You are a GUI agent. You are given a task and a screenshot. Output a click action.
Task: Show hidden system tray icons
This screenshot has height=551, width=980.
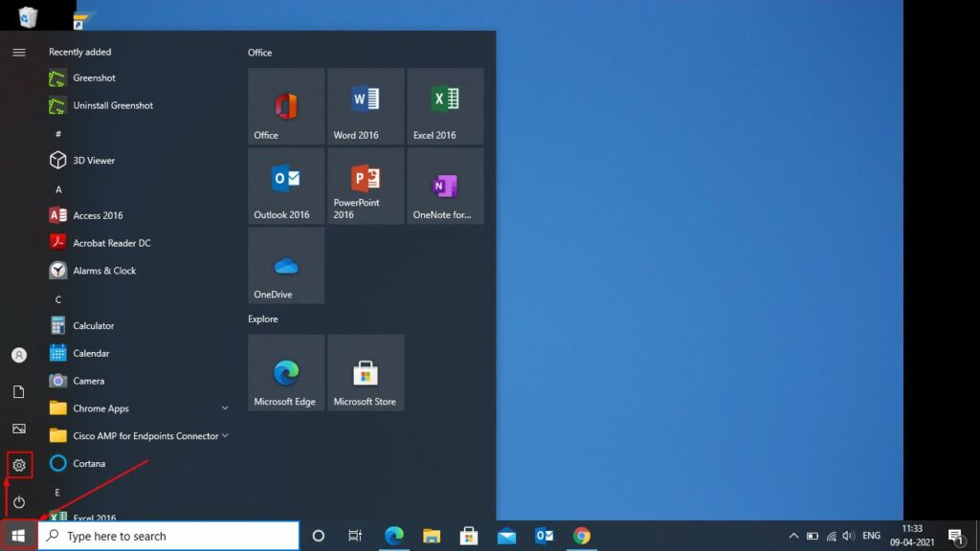pyautogui.click(x=793, y=536)
